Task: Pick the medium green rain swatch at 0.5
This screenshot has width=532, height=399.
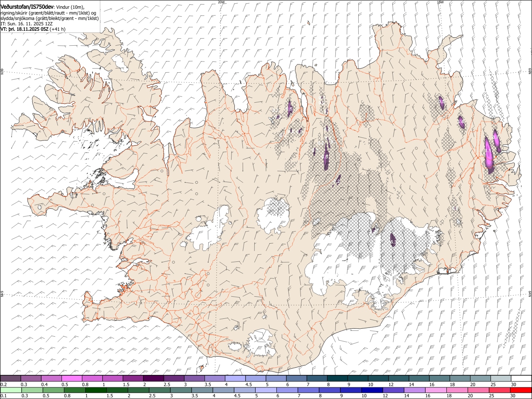Action: (x=53, y=390)
